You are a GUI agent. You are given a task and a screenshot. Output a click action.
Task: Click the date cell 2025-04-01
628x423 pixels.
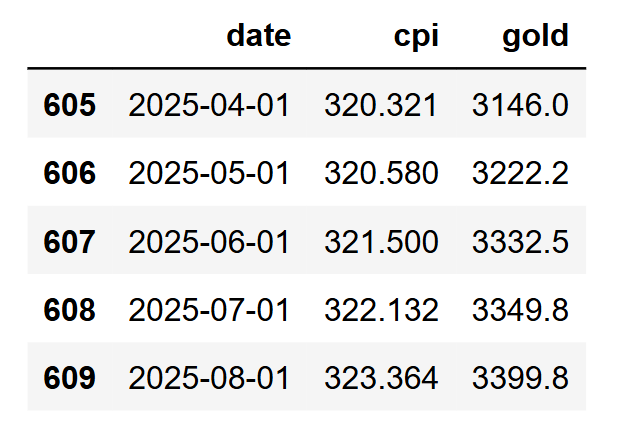209,105
